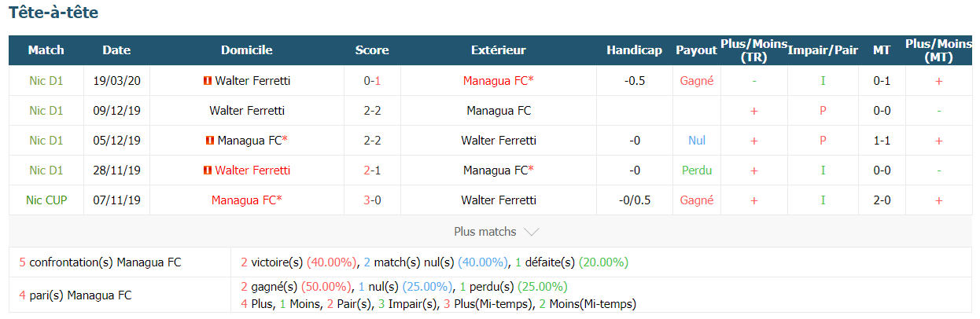The image size is (980, 319).
Task: Click the Payout column header
Action: [696, 50]
